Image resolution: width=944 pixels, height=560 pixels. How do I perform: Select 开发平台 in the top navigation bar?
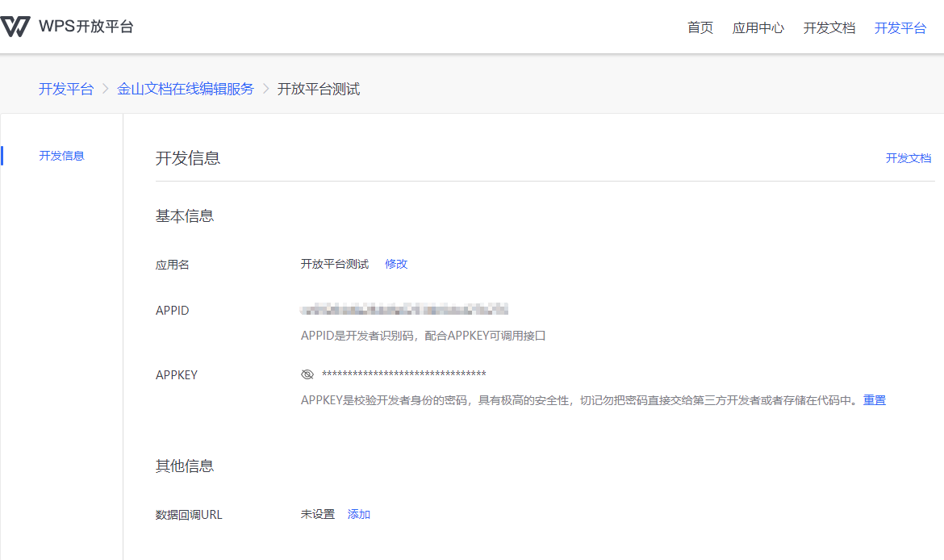tap(900, 28)
